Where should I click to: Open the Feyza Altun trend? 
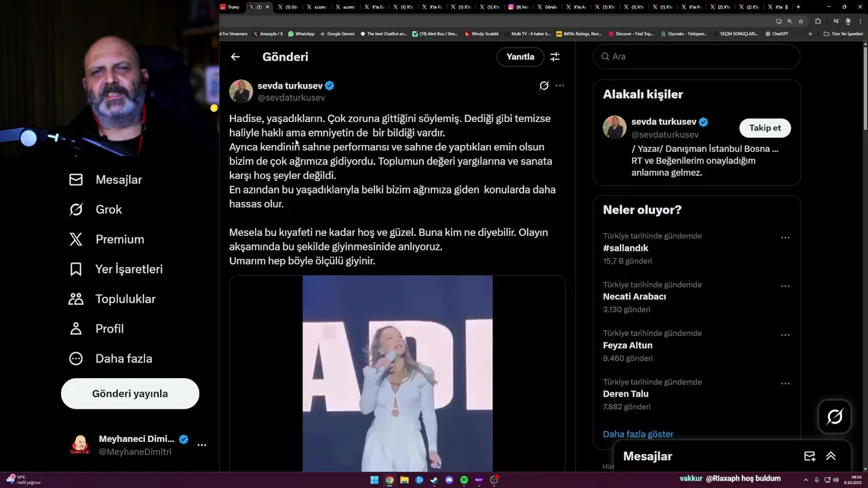(627, 346)
